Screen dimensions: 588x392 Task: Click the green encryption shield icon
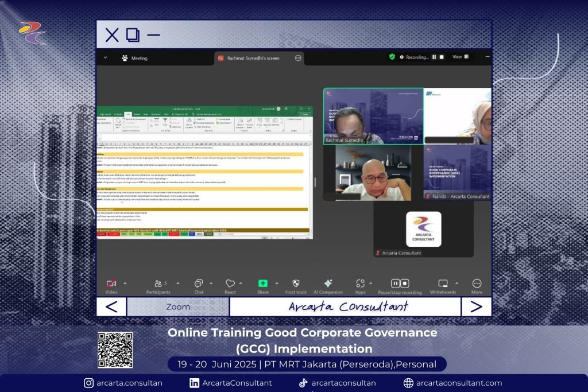pos(392,57)
